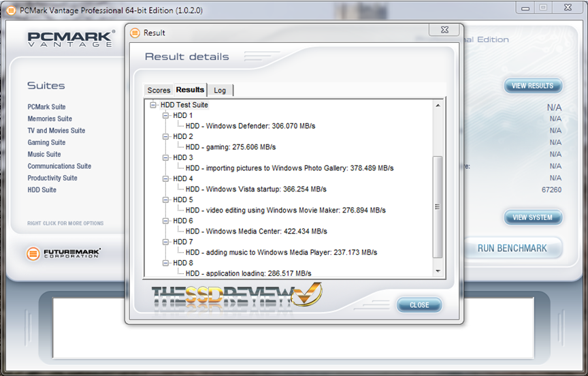Collapse the HDD 3 node
588x376 pixels.
(165, 157)
